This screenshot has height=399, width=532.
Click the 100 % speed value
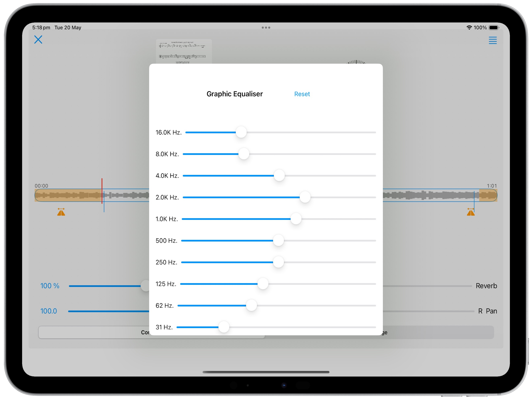click(x=50, y=286)
